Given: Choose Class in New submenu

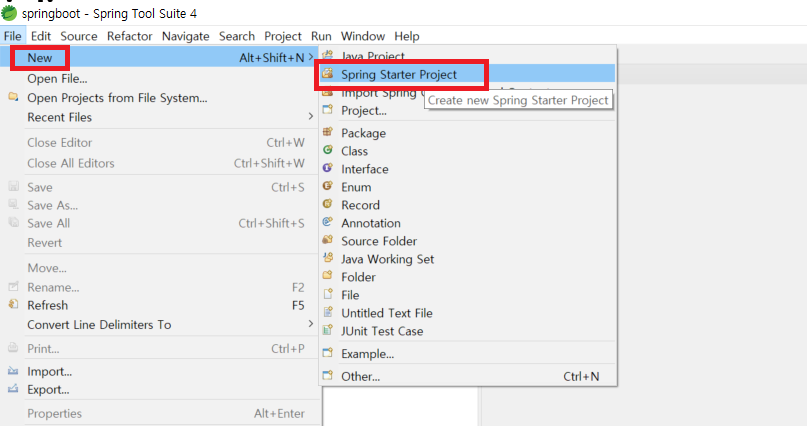Looking at the screenshot, I should click(x=467, y=151).
